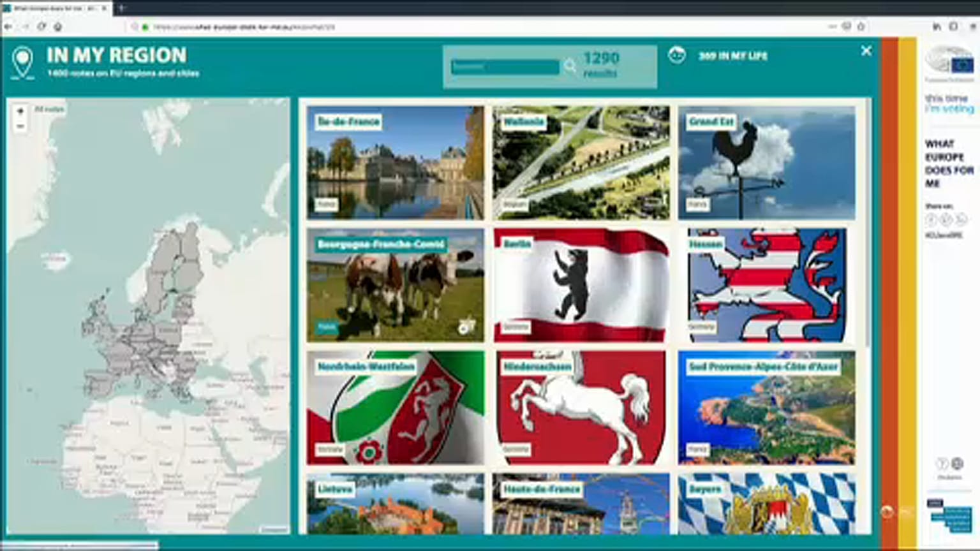980x551 pixels.
Task: Click the In My Region location pin icon
Action: point(23,63)
